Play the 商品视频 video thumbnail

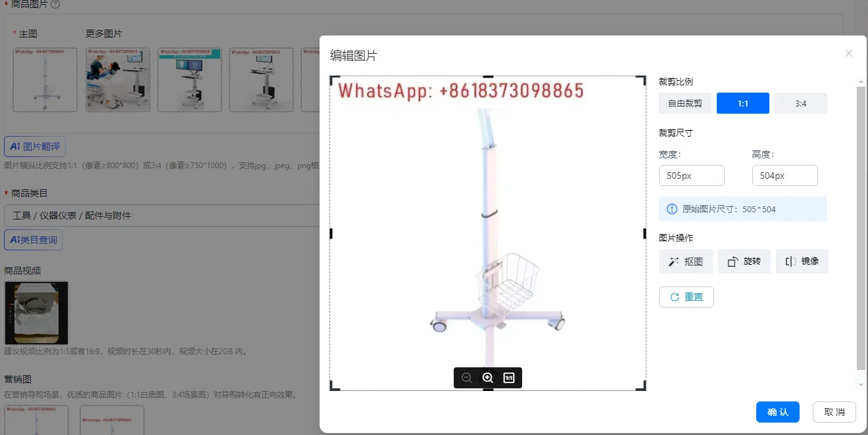tap(36, 313)
